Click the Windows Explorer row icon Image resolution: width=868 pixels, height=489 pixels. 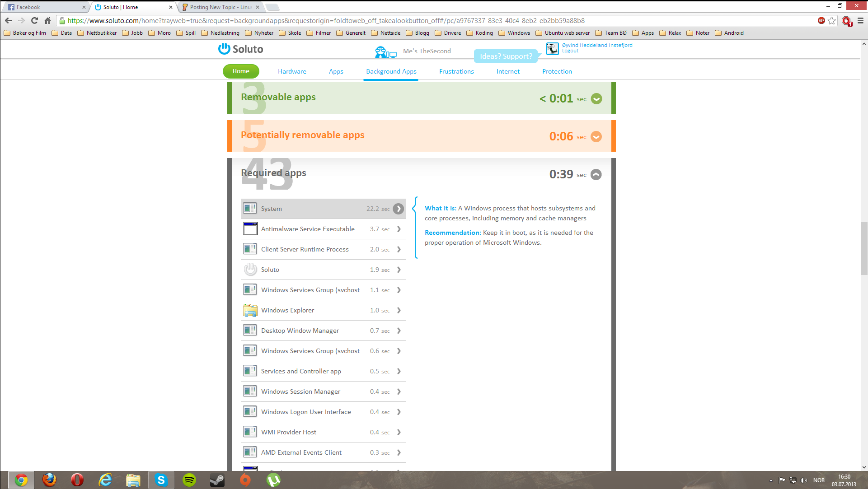250,310
